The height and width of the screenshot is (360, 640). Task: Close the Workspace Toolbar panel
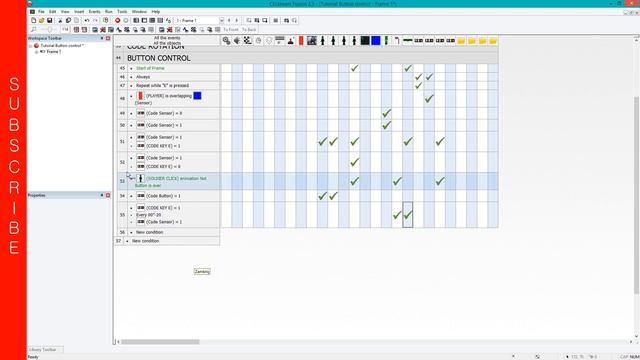[x=108, y=38]
